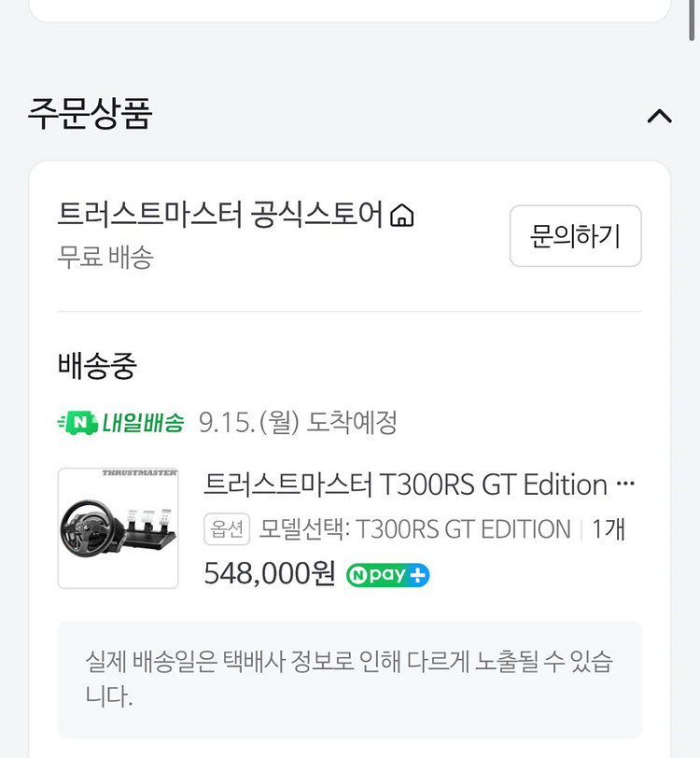
Task: Click the 무료 배송 label
Action: 105,257
